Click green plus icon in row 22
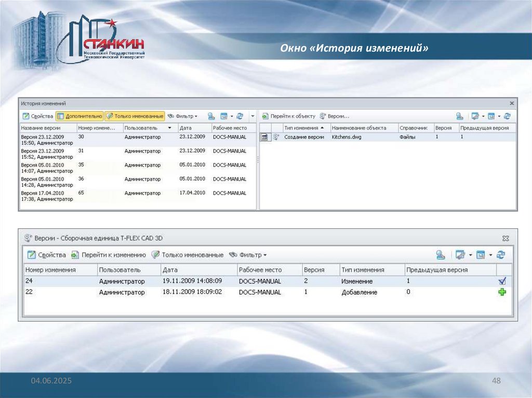The height and width of the screenshot is (398, 532). click(502, 292)
